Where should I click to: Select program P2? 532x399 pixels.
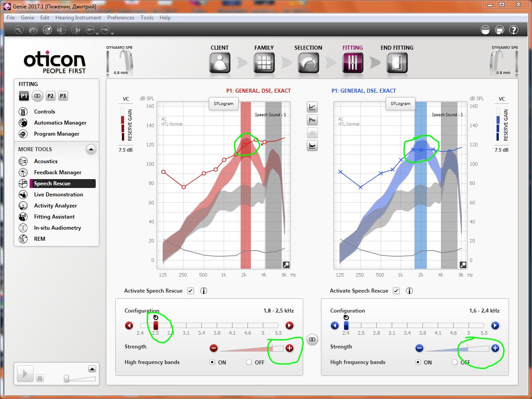point(51,96)
